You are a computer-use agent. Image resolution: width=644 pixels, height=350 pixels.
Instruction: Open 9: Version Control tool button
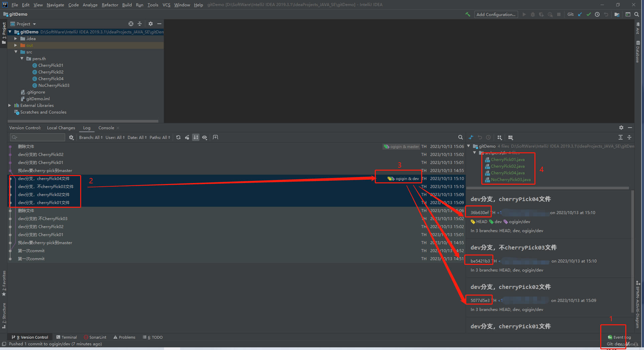(x=30, y=337)
